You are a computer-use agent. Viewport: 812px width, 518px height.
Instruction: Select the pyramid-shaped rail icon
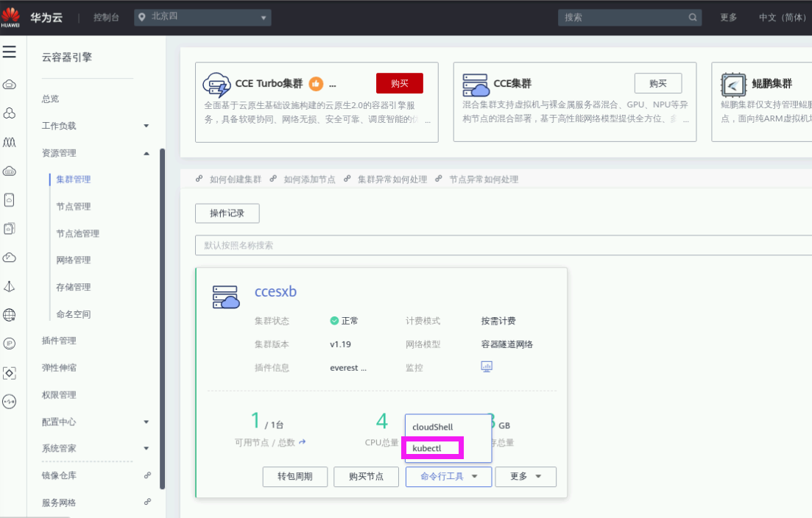coord(10,286)
